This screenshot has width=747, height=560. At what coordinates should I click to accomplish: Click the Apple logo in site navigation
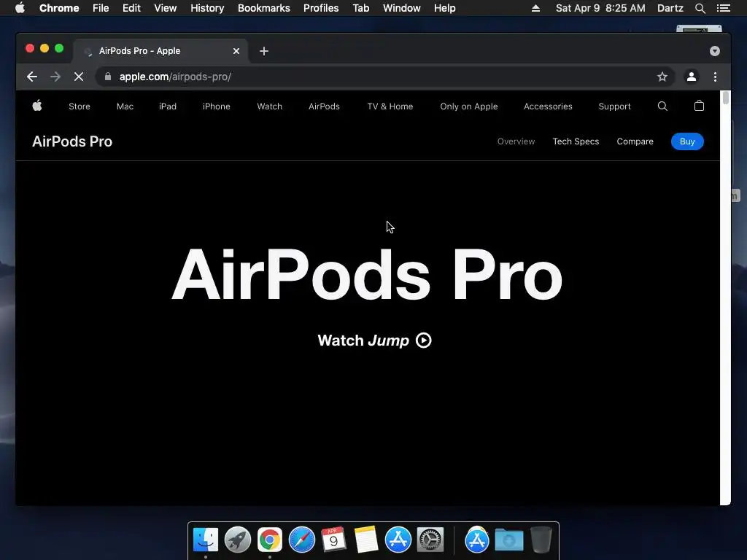click(37, 106)
